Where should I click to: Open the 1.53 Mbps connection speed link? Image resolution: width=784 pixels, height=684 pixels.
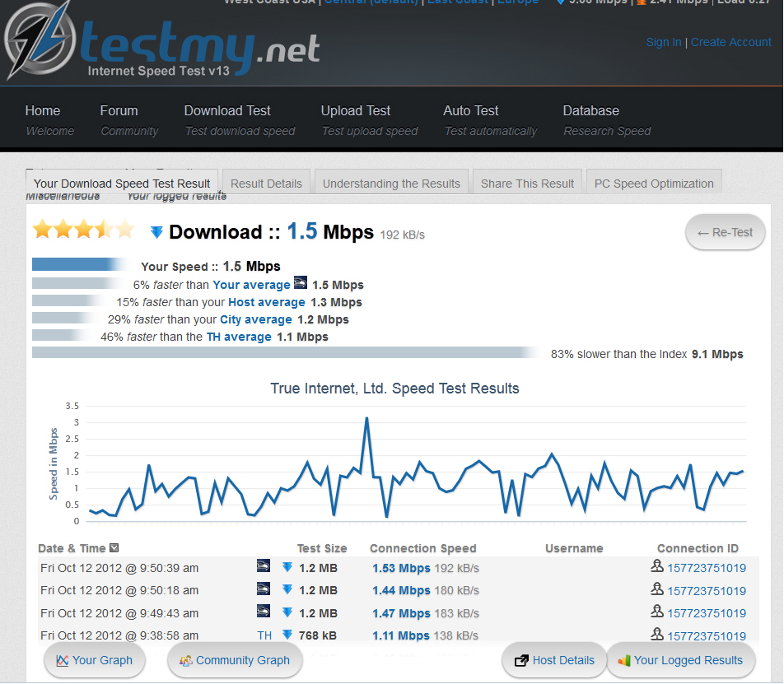[x=401, y=568]
